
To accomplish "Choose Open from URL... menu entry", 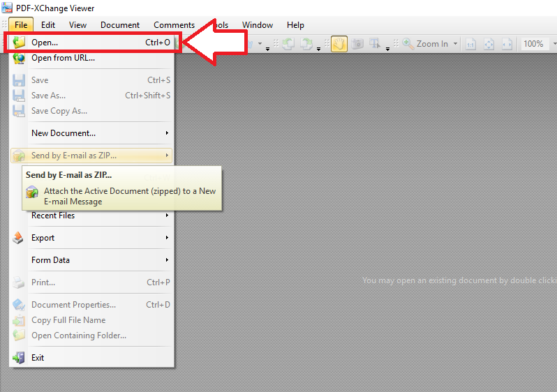I will (x=91, y=58).
